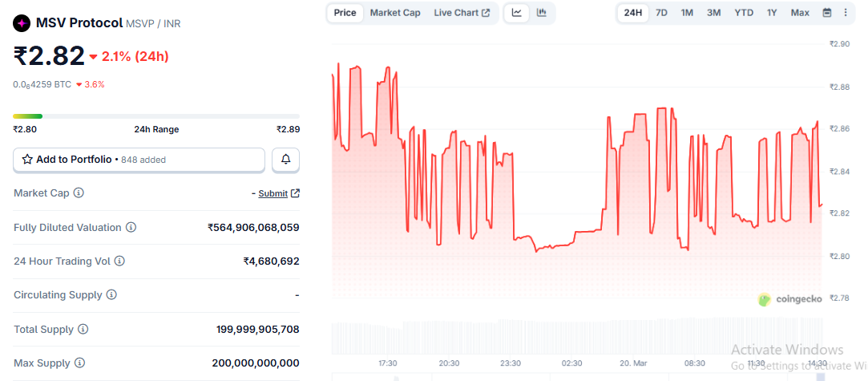
Task: Select the 3M time range
Action: tap(713, 13)
